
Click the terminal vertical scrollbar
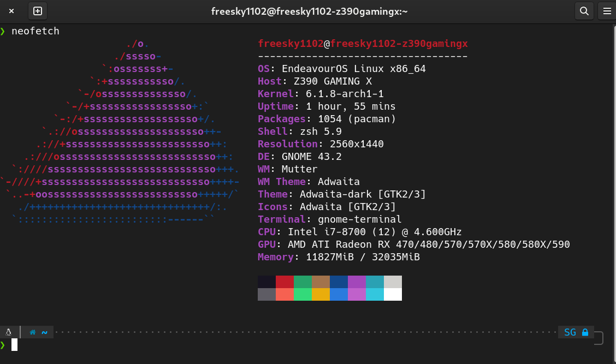(614, 194)
